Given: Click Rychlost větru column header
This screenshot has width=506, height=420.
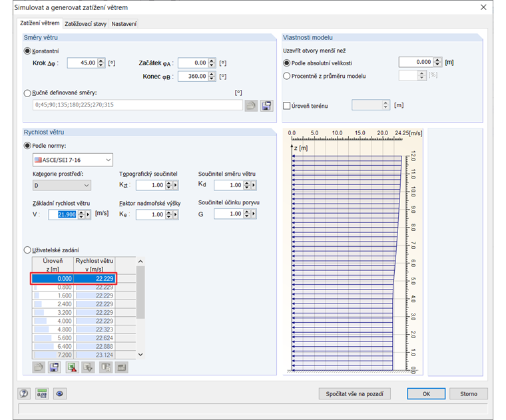Looking at the screenshot, I should [95, 265].
